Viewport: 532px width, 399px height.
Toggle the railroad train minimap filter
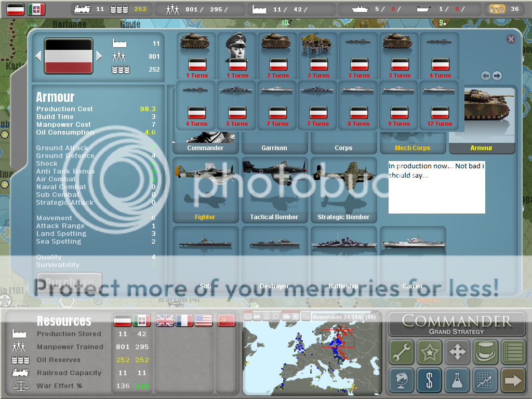(258, 316)
